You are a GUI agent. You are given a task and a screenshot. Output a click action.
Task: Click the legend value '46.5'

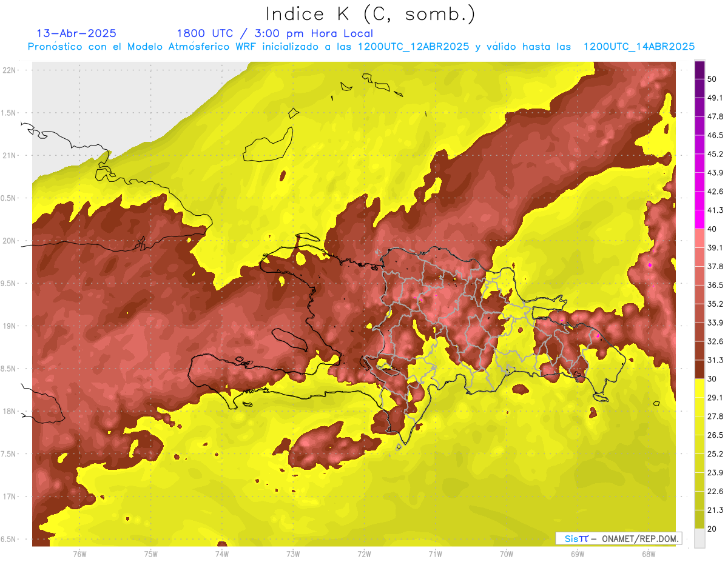(x=715, y=135)
